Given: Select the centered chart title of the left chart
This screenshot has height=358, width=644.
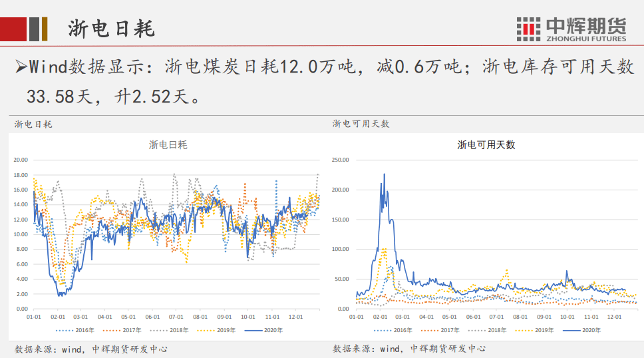Looking at the screenshot, I should pyautogui.click(x=168, y=144).
